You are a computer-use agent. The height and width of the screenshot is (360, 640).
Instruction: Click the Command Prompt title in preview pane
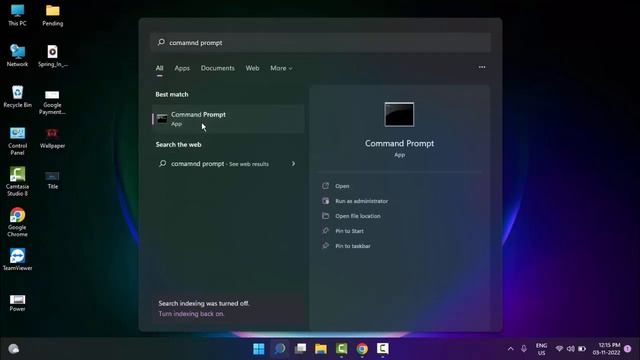(x=399, y=143)
